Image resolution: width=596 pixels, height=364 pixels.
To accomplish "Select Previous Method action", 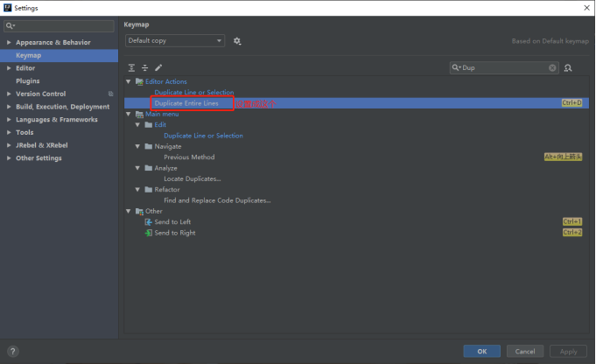I will pos(189,157).
